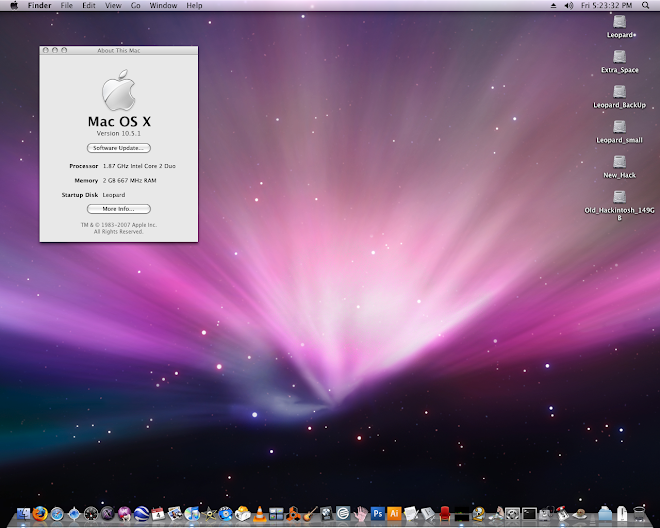
Task: Open iTunes from the Dock
Action: pos(192,514)
